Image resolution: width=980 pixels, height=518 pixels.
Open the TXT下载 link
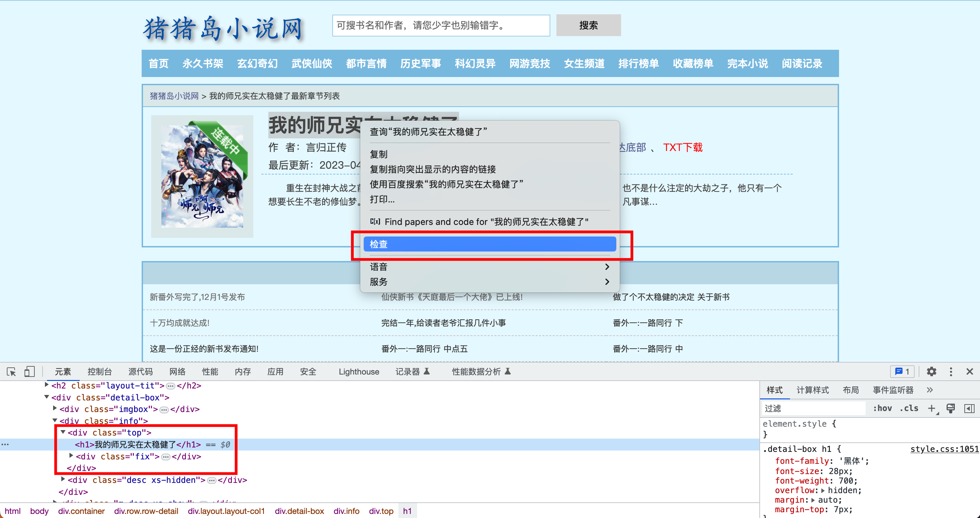[682, 148]
